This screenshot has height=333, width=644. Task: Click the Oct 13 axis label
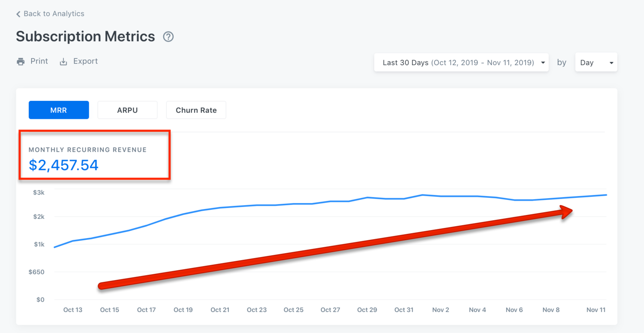point(73,310)
